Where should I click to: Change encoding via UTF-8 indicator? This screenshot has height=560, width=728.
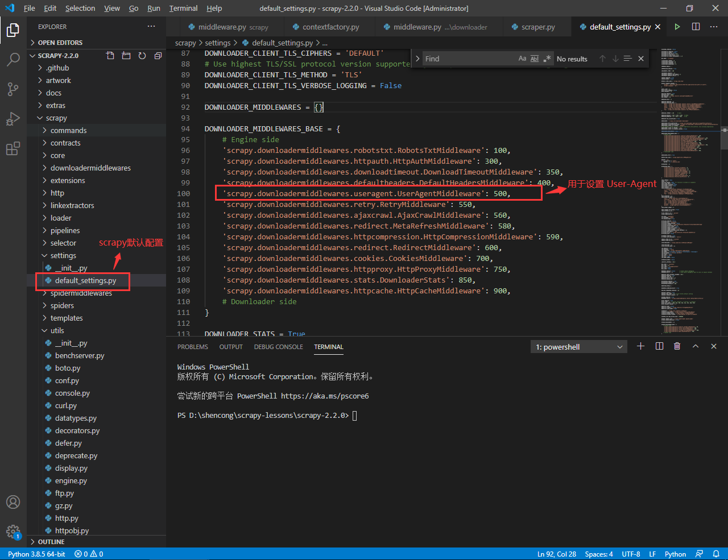(631, 554)
